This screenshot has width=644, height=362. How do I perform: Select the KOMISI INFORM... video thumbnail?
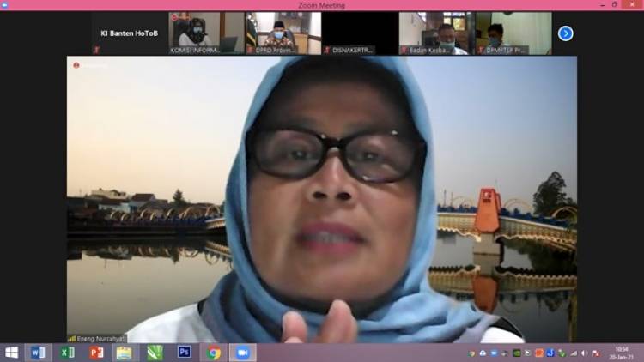click(206, 33)
